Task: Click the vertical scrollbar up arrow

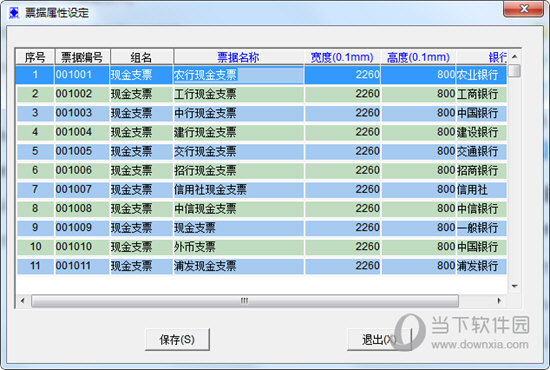Action: tap(515, 56)
